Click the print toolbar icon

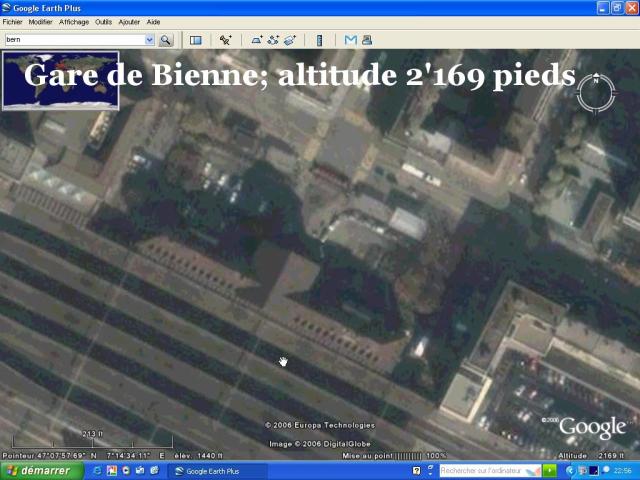pyautogui.click(x=367, y=40)
